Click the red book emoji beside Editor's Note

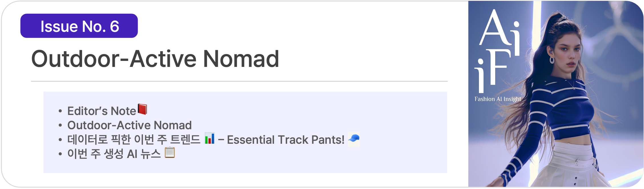pos(142,109)
